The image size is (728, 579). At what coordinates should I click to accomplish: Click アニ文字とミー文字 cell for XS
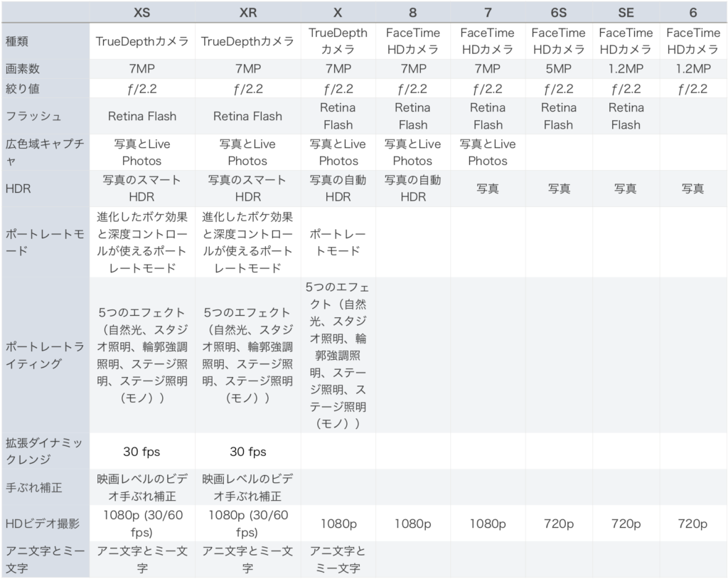click(x=142, y=560)
